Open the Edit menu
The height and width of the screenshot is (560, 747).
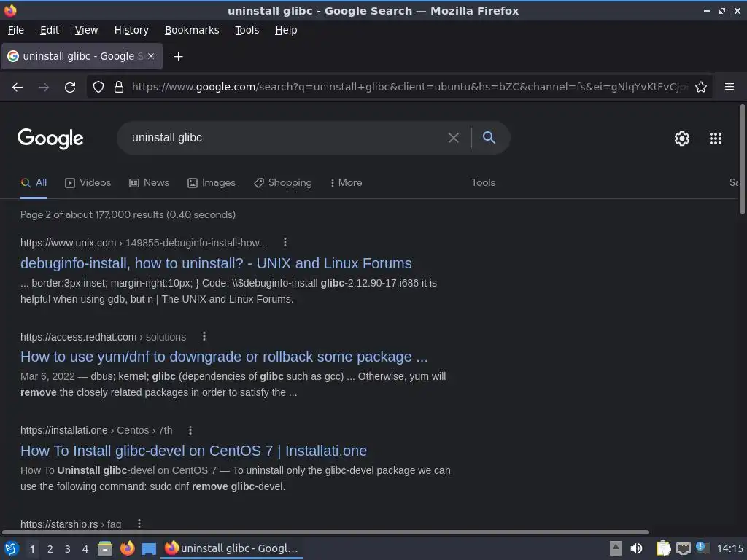pyautogui.click(x=50, y=30)
